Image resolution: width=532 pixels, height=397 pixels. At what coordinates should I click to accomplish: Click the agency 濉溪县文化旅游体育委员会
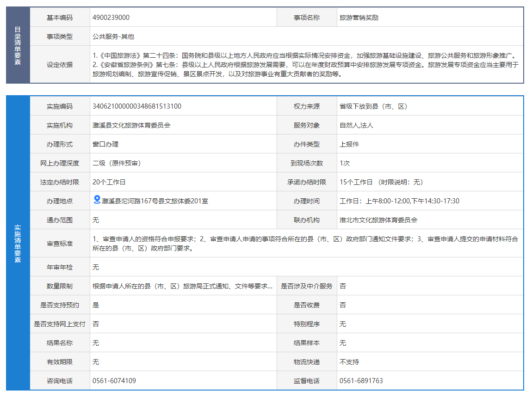point(132,125)
